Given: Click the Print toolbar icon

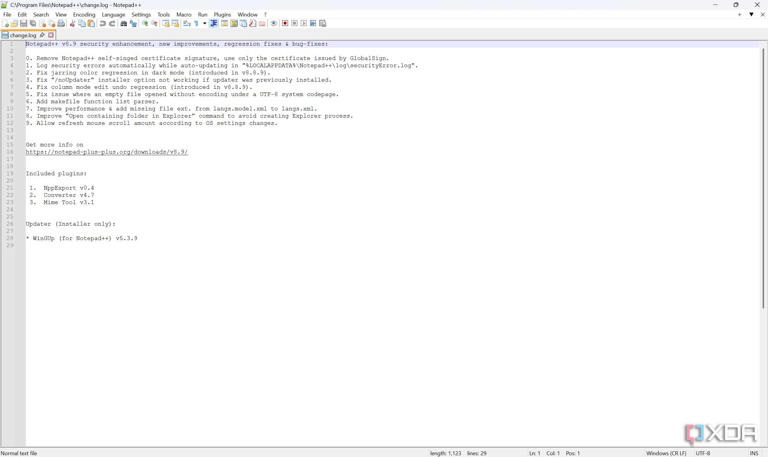Looking at the screenshot, I should pyautogui.click(x=62, y=23).
